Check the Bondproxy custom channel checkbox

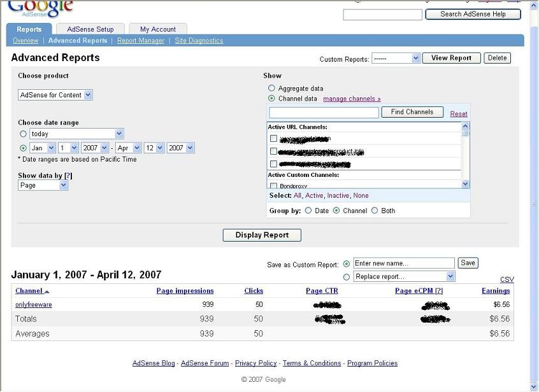(273, 186)
